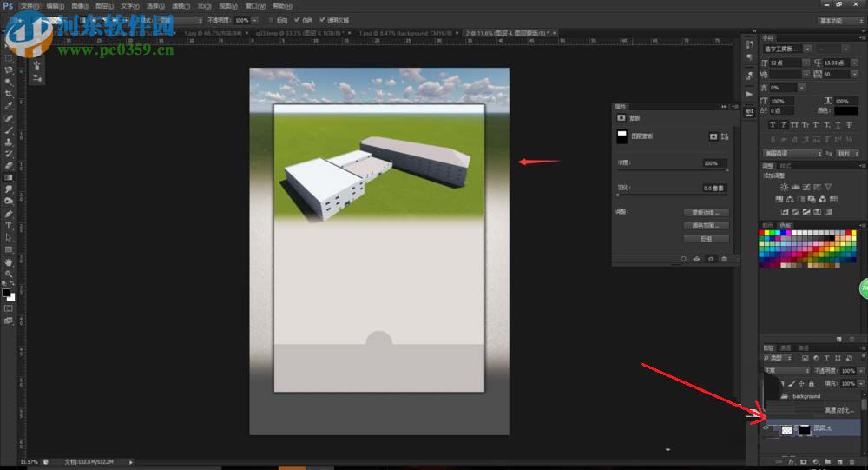This screenshot has height=470, width=868.
Task: Hide layer 图层 4 via its eye icon
Action: tap(766, 428)
